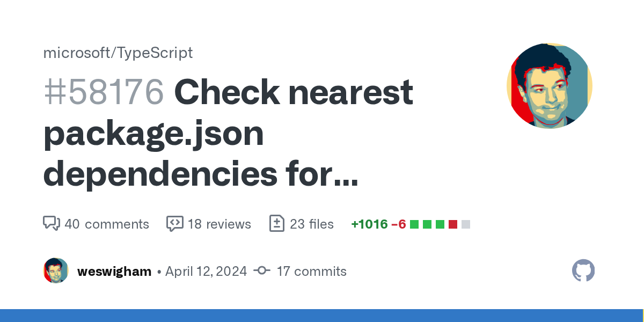This screenshot has height=322, width=644.
Task: View the 18 reviews label
Action: [x=219, y=224]
